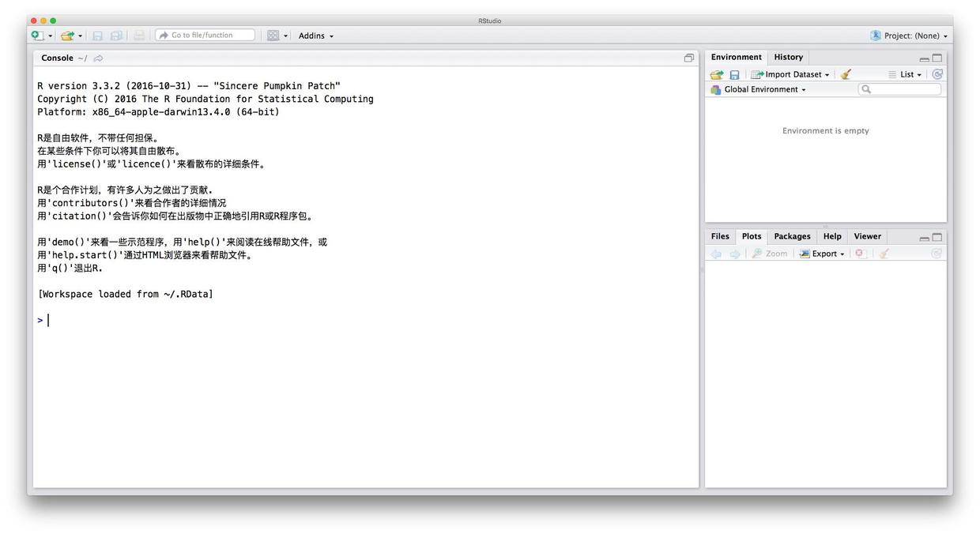Switch to the Packages tab
Screen dimensions: 980x534
pyautogui.click(x=792, y=236)
